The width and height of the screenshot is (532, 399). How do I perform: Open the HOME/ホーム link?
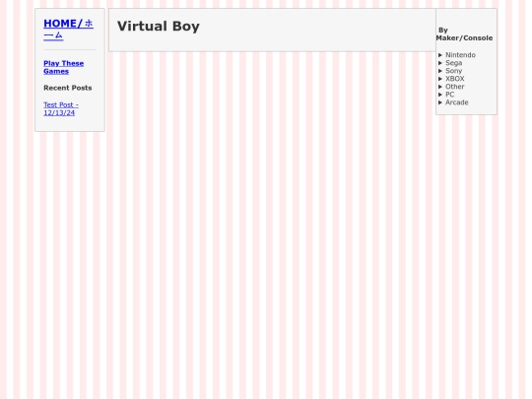[x=68, y=30]
